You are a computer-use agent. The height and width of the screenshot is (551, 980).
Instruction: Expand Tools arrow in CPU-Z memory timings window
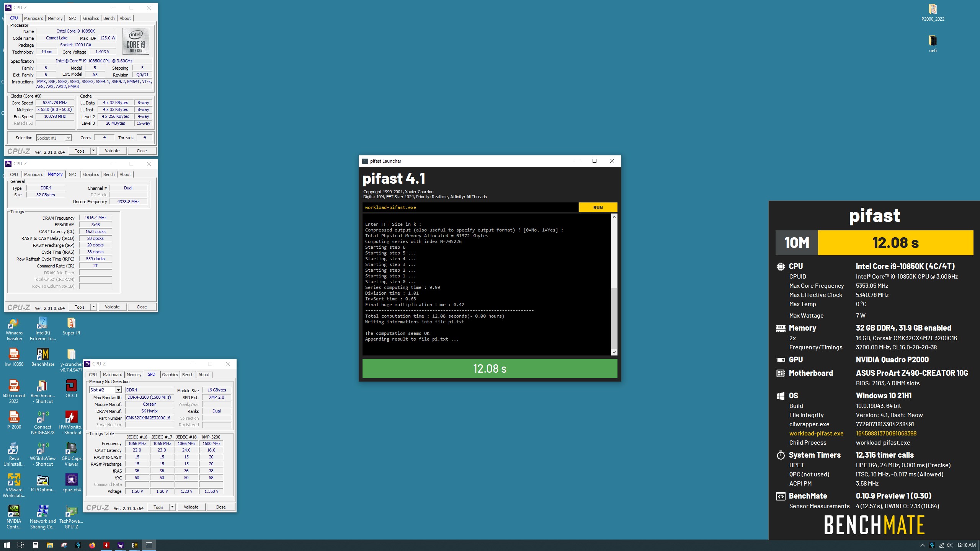pyautogui.click(x=93, y=307)
